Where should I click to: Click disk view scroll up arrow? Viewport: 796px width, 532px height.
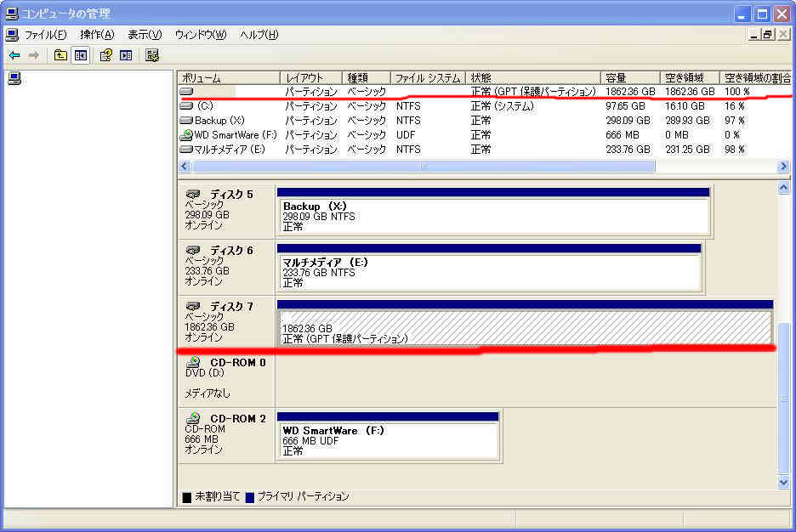(x=783, y=188)
